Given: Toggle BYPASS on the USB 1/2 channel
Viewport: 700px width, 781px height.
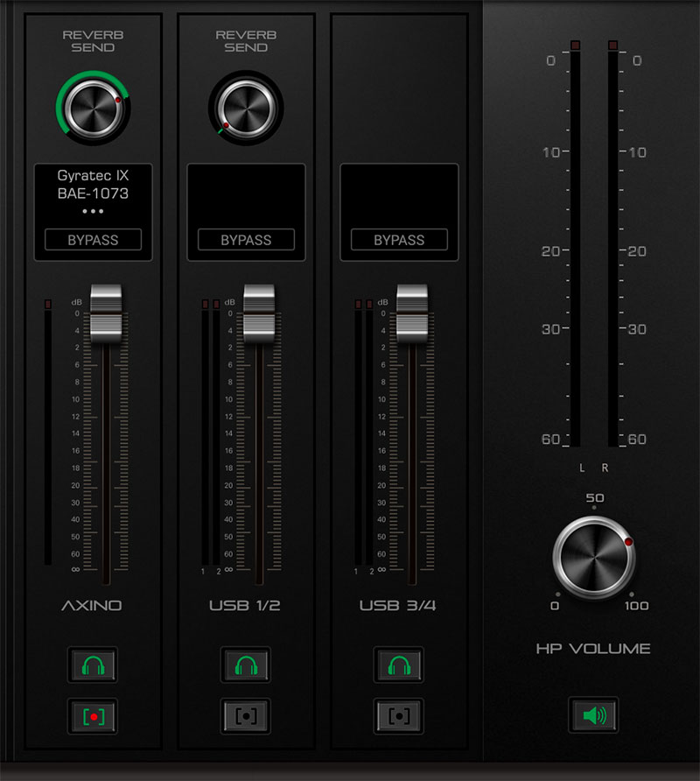Looking at the screenshot, I should coord(246,240).
